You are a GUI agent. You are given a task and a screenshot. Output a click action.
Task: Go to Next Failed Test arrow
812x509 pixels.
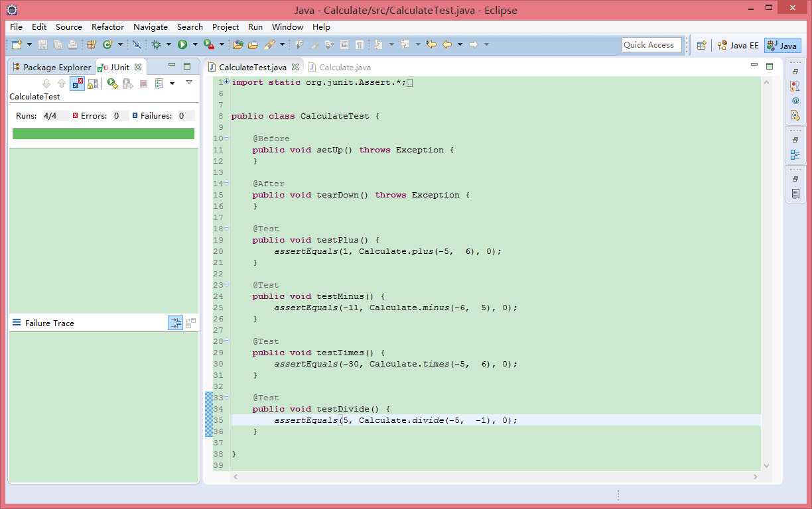pyautogui.click(x=46, y=84)
